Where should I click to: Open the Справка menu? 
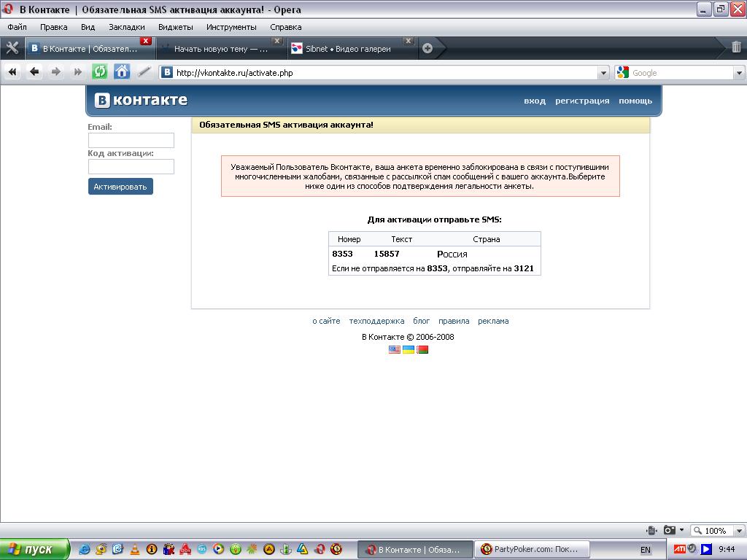pyautogui.click(x=285, y=27)
